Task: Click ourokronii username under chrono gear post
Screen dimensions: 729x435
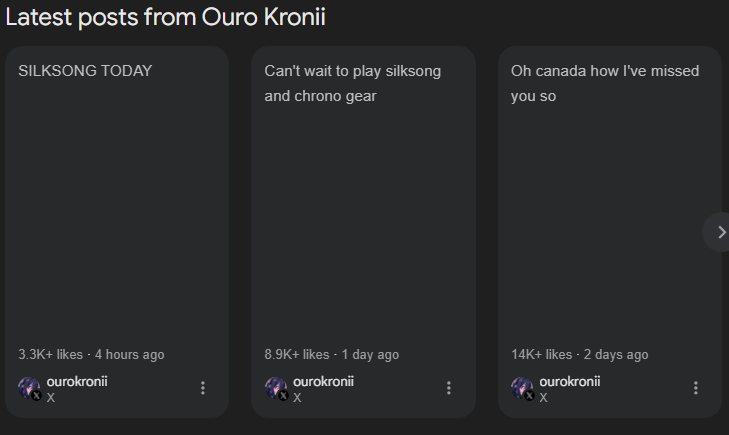Action: pyautogui.click(x=323, y=382)
